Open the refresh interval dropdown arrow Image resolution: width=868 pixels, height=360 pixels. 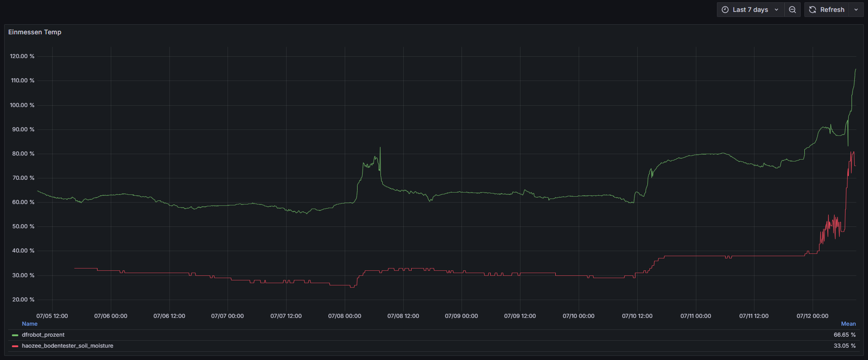tap(856, 10)
